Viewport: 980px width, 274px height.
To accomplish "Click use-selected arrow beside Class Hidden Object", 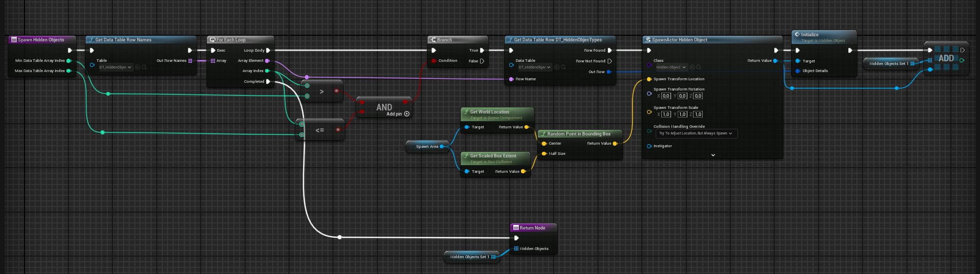I will tap(692, 67).
